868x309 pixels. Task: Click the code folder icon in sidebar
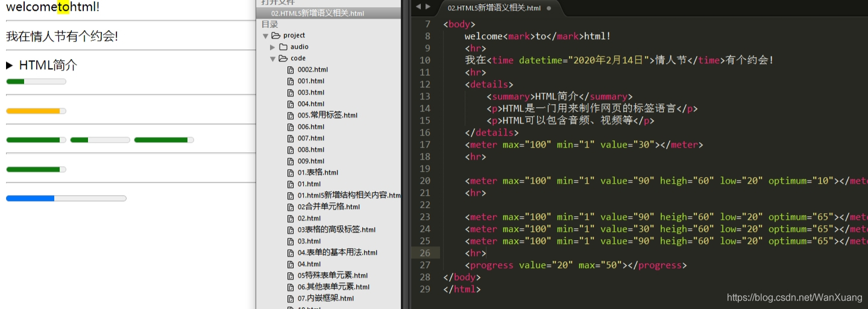[283, 58]
